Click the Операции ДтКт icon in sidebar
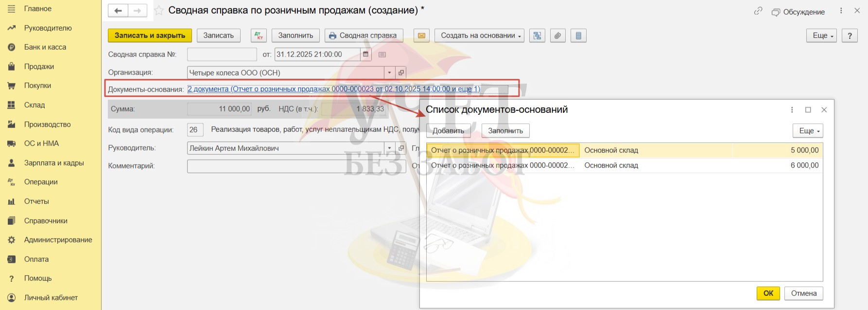Screen dimensions: 868x310 point(12,182)
